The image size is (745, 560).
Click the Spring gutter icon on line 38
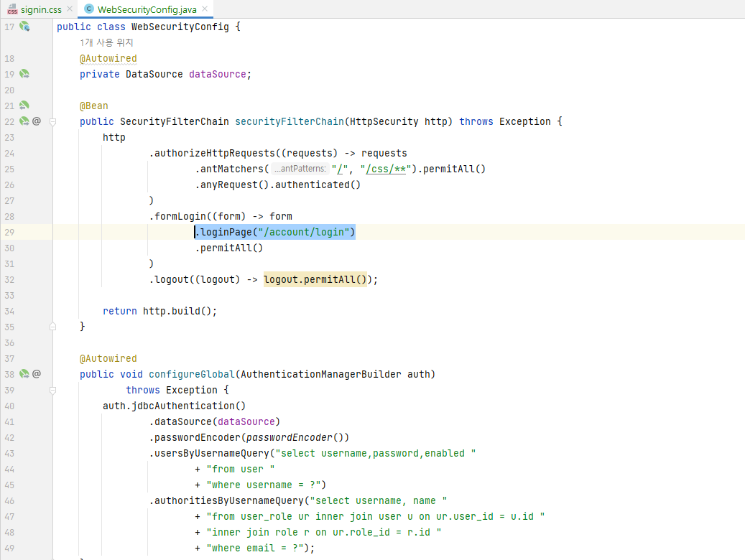coord(24,374)
